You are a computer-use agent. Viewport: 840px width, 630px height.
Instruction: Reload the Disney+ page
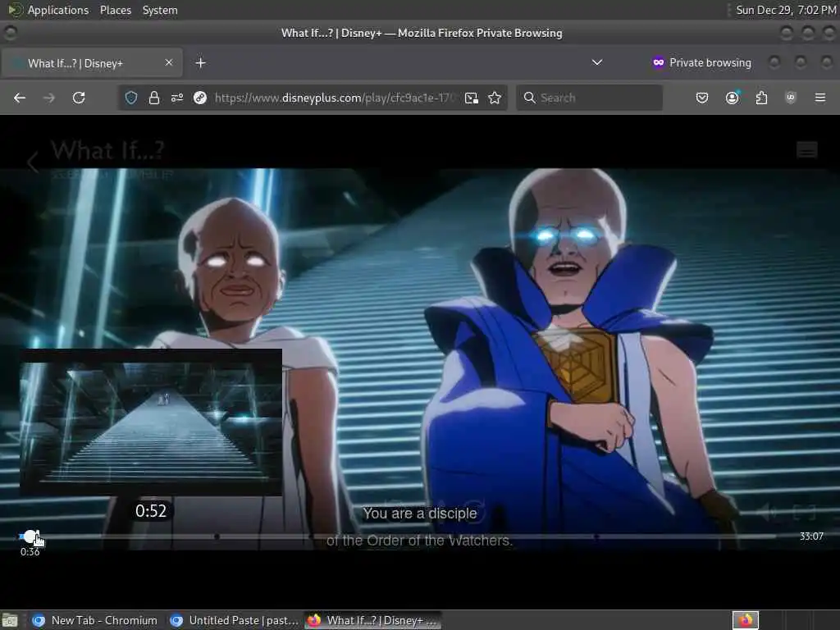79,98
